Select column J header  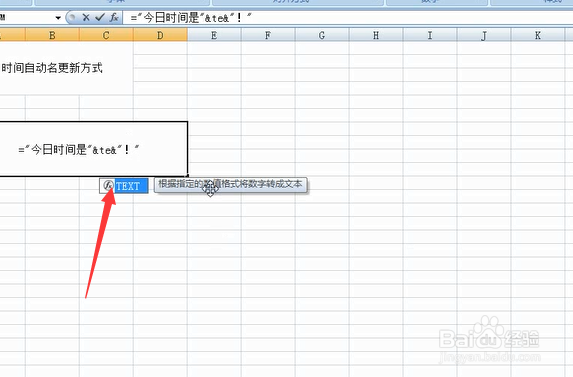click(x=484, y=35)
